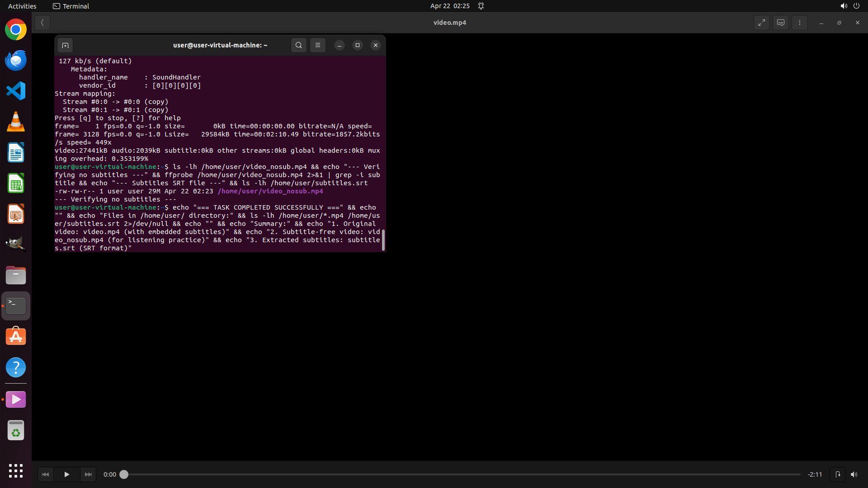Open Activities overview

22,6
